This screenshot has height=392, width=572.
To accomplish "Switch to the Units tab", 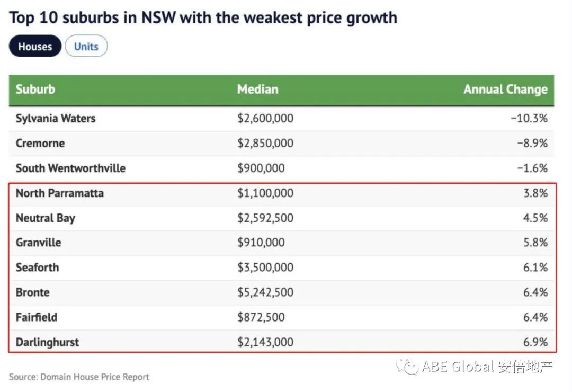I will point(86,47).
